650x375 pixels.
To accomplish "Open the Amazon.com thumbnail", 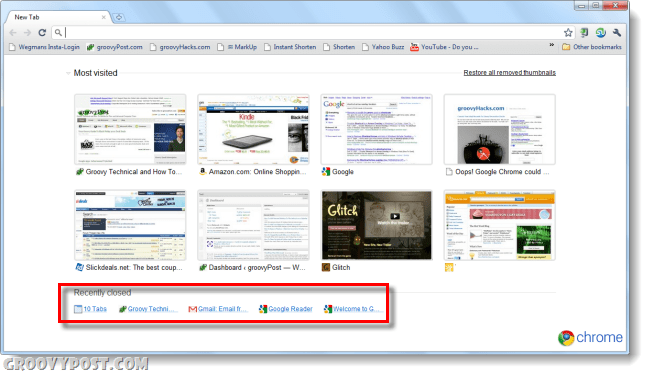I will click(x=253, y=129).
